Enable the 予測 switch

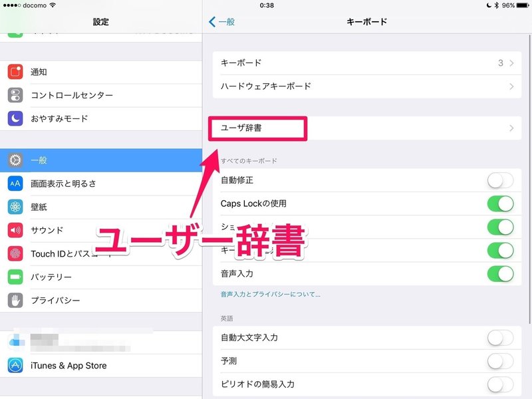click(x=501, y=361)
